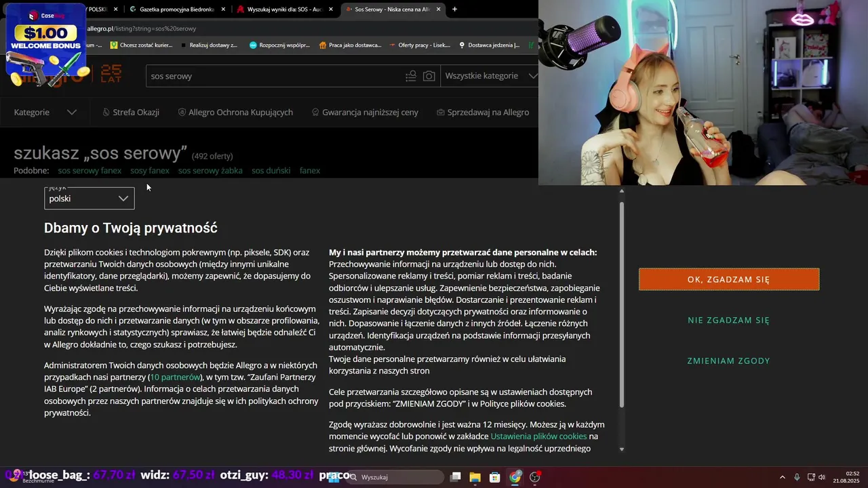Click the 'sos serowy żabka' suggestion

point(210,171)
